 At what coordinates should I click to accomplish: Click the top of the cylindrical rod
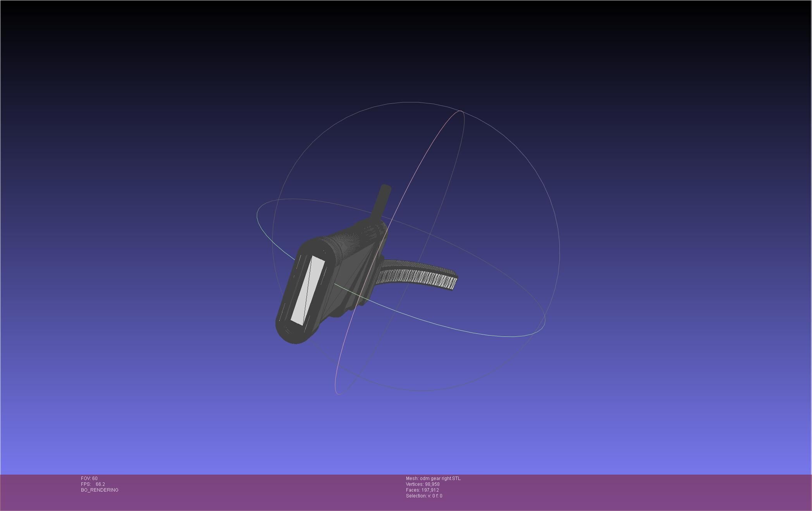coord(386,188)
